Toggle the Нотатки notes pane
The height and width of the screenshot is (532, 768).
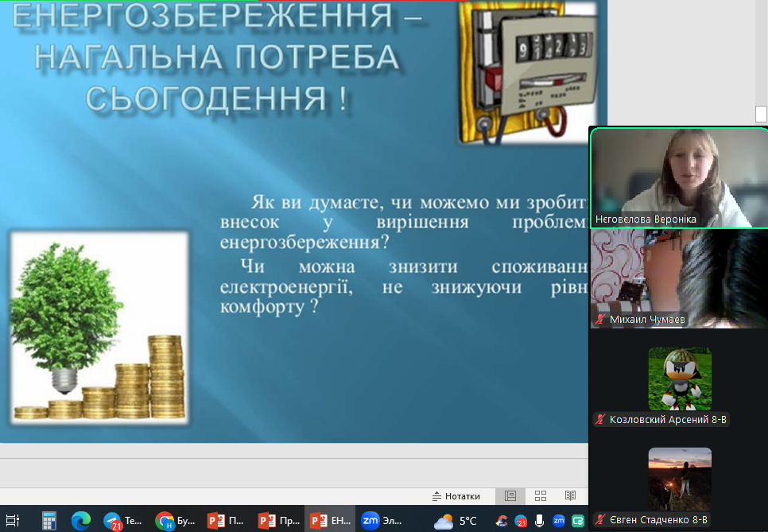pyautogui.click(x=456, y=495)
